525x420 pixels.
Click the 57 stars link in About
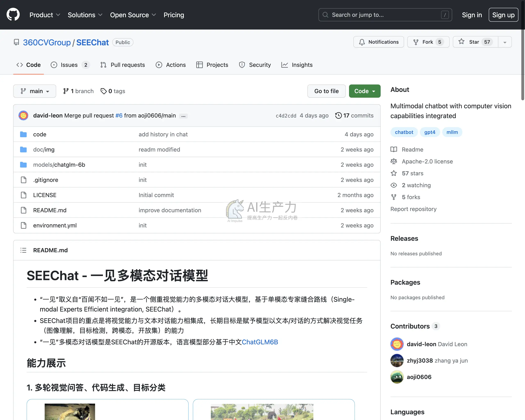[x=412, y=173]
